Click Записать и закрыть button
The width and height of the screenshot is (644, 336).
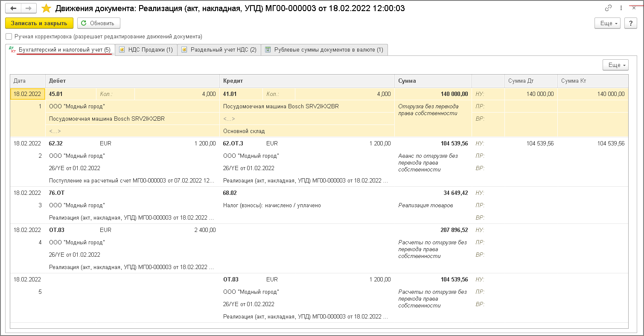click(x=39, y=23)
